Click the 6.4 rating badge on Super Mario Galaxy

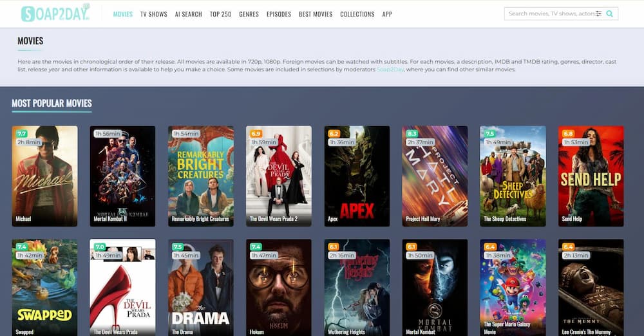[x=490, y=247]
